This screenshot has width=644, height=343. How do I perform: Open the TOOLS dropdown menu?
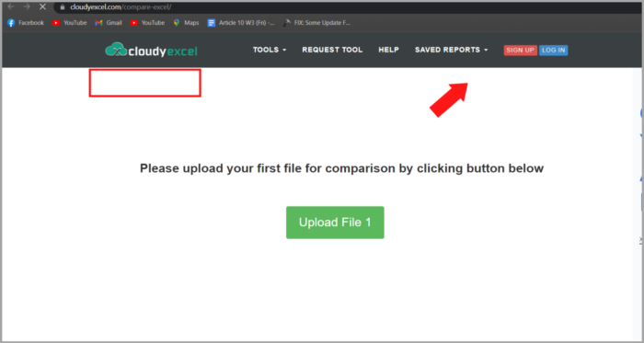coord(270,50)
